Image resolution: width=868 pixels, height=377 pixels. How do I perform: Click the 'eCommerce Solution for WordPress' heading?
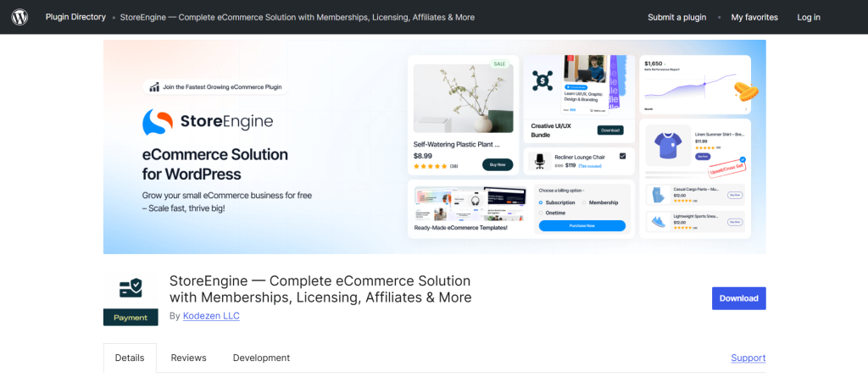215,164
